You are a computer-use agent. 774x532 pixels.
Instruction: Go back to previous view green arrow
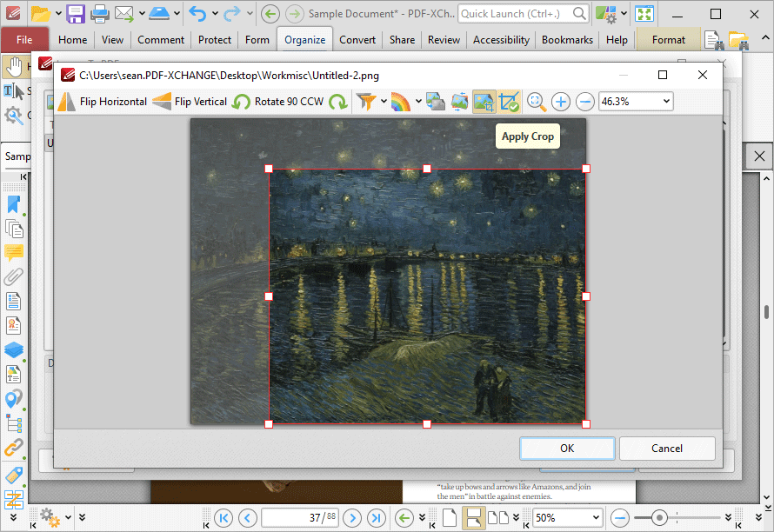(404, 518)
